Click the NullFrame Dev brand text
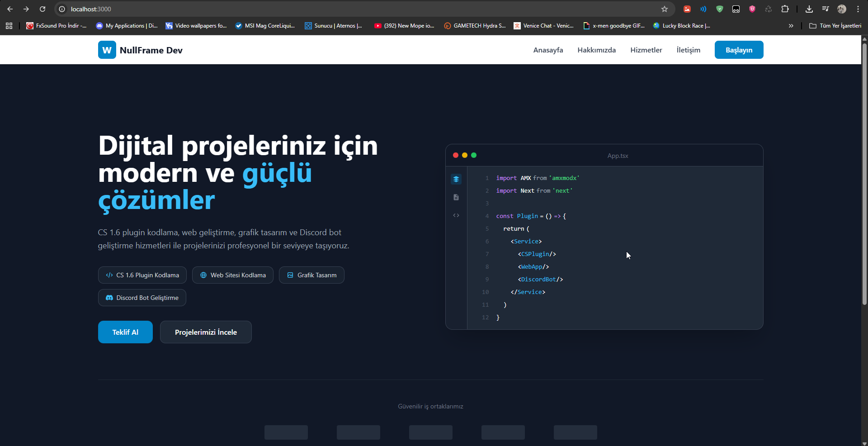The width and height of the screenshot is (868, 446). tap(151, 50)
